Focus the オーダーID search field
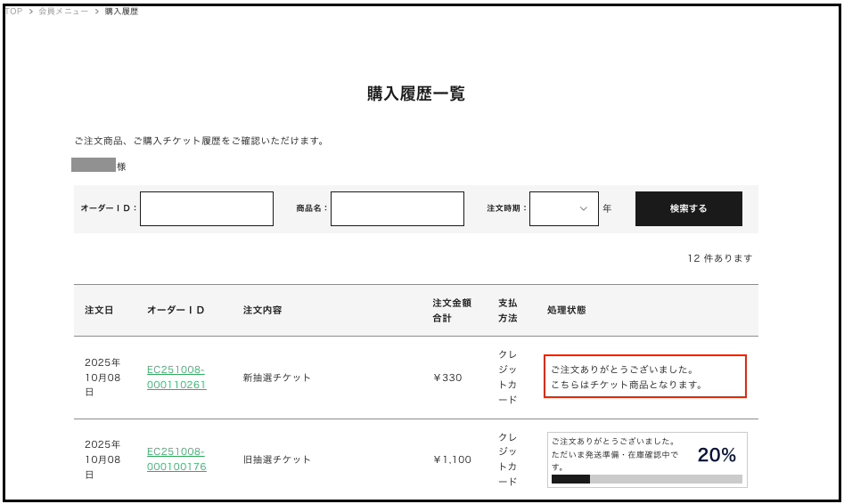844x504 pixels. [x=207, y=208]
